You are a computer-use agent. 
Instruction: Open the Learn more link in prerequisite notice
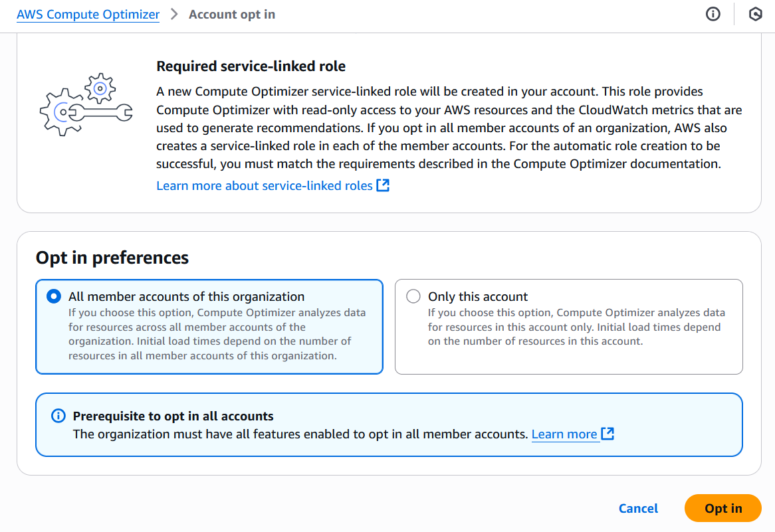tap(564, 434)
